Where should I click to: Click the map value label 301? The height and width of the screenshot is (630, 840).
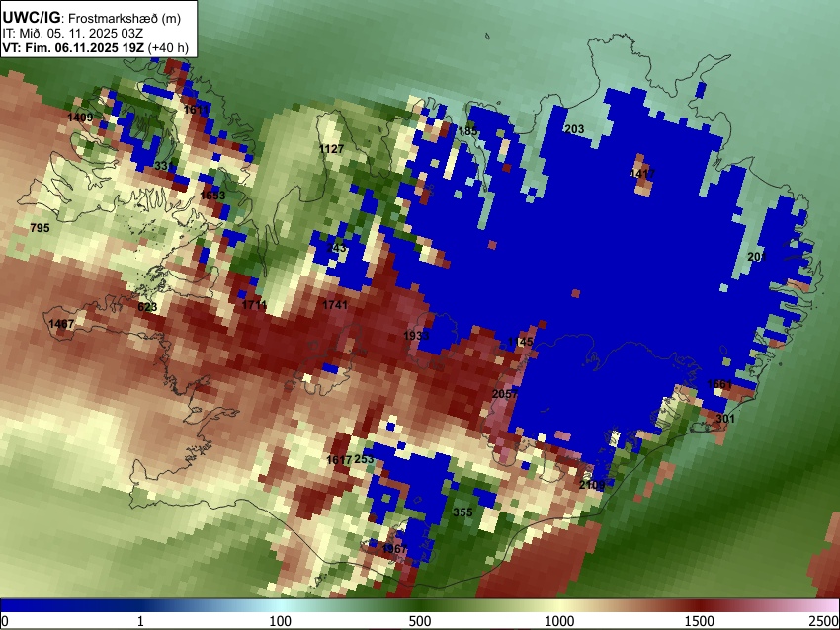pyautogui.click(x=724, y=418)
